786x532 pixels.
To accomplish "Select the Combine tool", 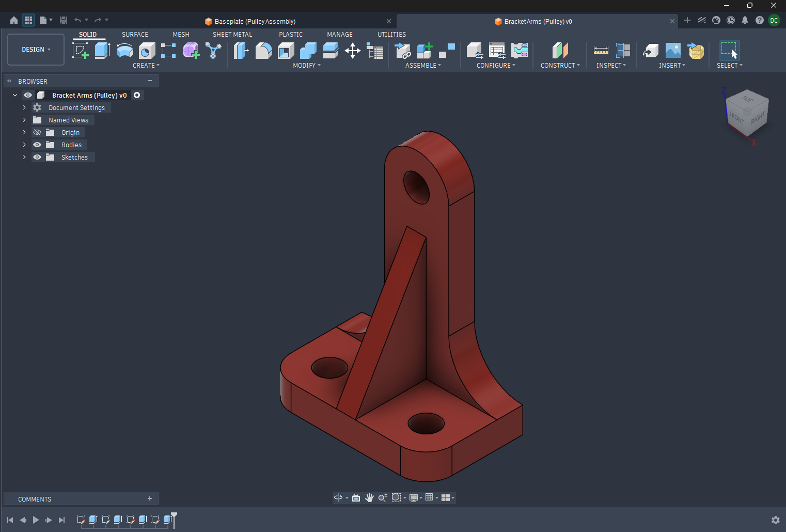I will 308,51.
